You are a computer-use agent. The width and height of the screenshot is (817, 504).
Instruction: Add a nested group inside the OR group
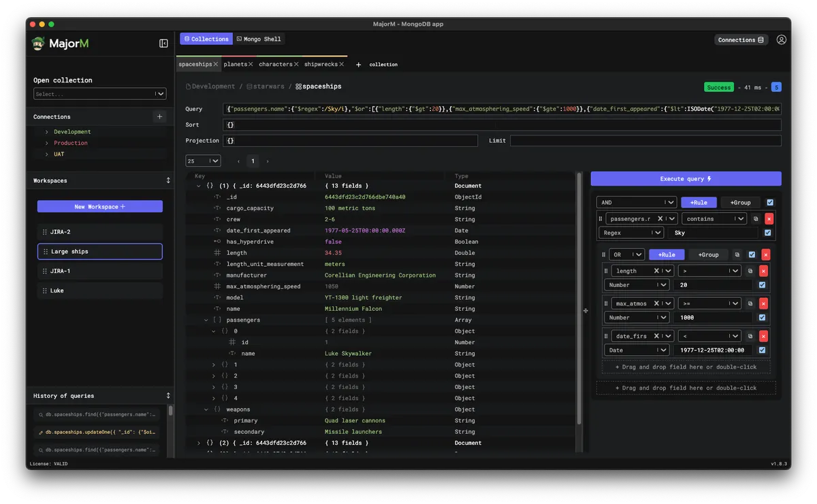[x=708, y=254]
